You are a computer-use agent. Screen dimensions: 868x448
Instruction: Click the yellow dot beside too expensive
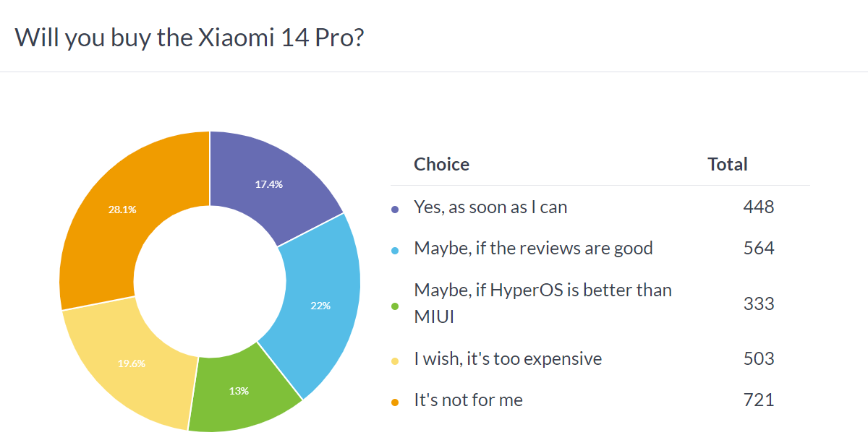click(395, 361)
